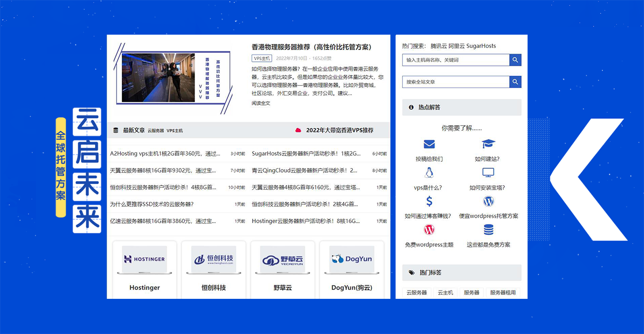Screen dimensions: 644x334
Task: Click the host search magnifier button
Action: pyautogui.click(x=515, y=60)
